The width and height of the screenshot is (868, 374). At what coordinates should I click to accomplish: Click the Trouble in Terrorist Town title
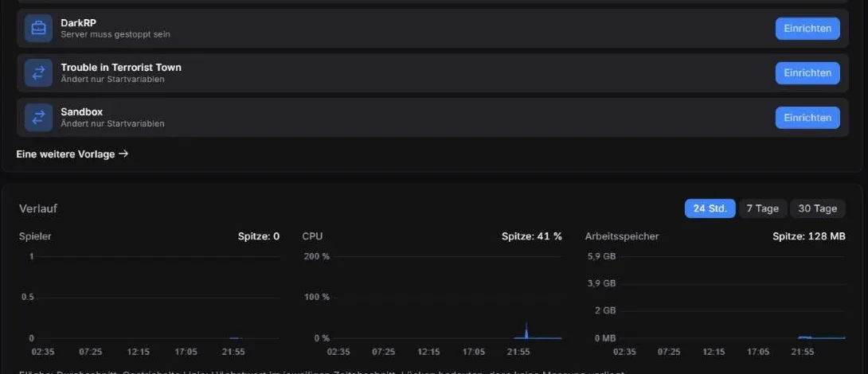tap(121, 68)
